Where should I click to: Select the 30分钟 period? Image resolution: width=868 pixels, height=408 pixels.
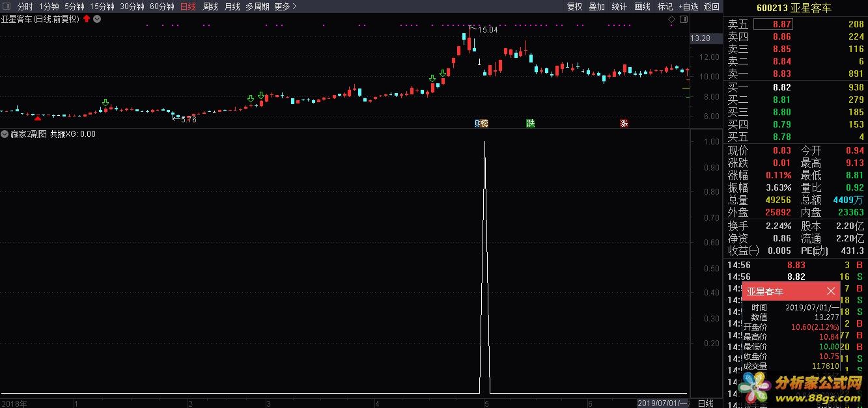point(132,7)
